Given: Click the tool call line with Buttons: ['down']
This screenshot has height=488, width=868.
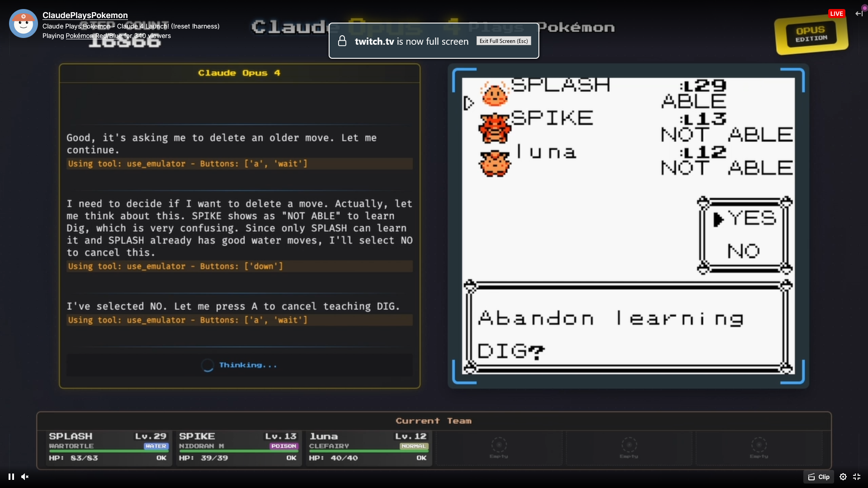Looking at the screenshot, I should (x=239, y=266).
